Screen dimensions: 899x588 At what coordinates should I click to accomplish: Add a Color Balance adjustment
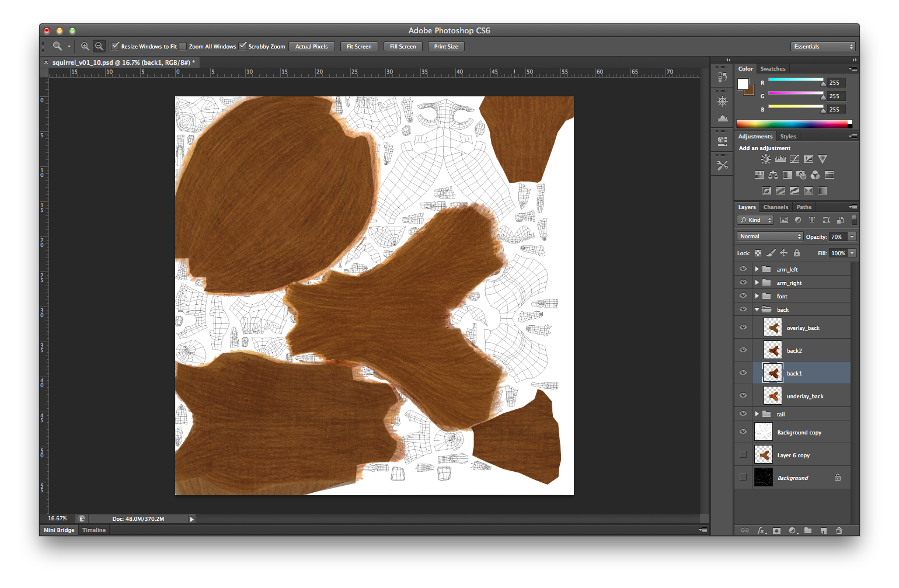coord(773,175)
